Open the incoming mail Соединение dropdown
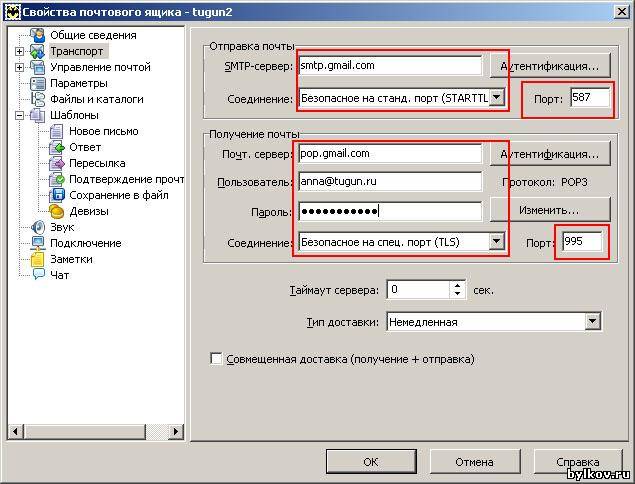The image size is (635, 484). (x=496, y=242)
